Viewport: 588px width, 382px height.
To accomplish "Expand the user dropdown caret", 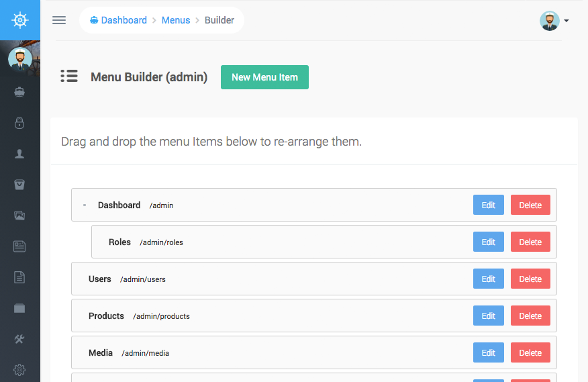I will pos(567,21).
